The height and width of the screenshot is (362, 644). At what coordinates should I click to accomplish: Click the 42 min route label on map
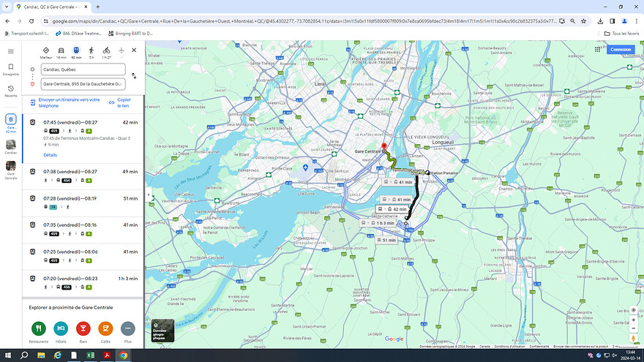(x=392, y=209)
